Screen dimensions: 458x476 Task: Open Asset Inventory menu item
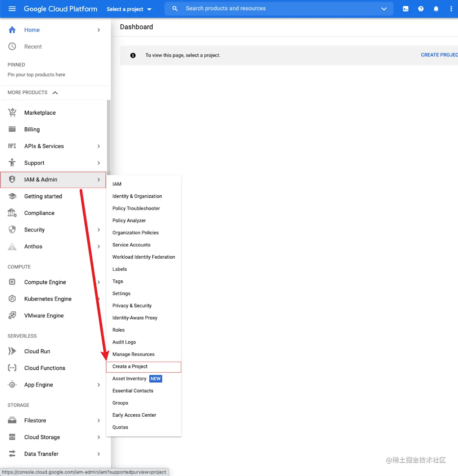(144, 379)
